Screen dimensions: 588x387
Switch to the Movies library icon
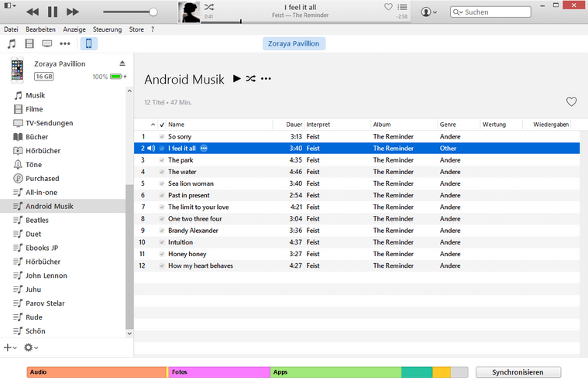[x=29, y=43]
